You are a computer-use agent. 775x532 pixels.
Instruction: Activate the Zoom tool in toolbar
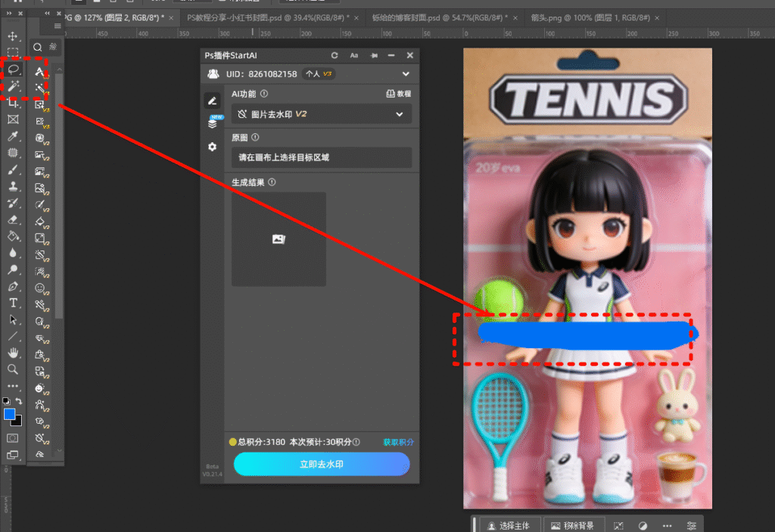pyautogui.click(x=13, y=369)
